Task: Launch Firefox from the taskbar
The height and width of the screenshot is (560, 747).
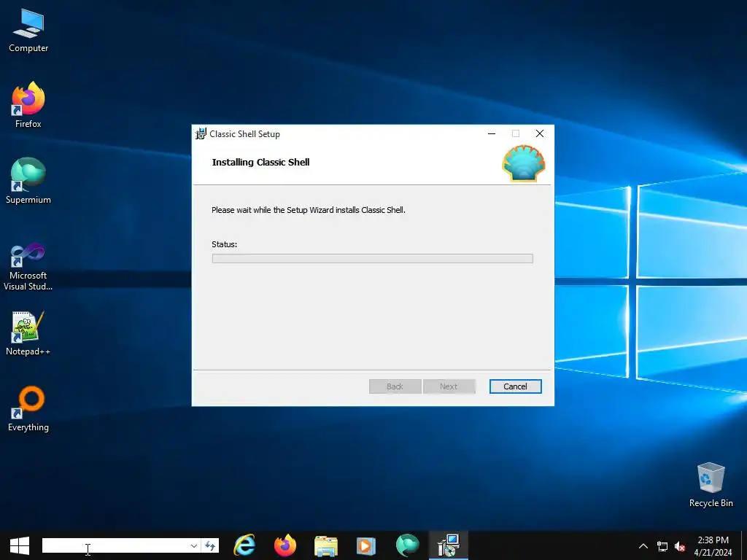Action: click(x=285, y=545)
